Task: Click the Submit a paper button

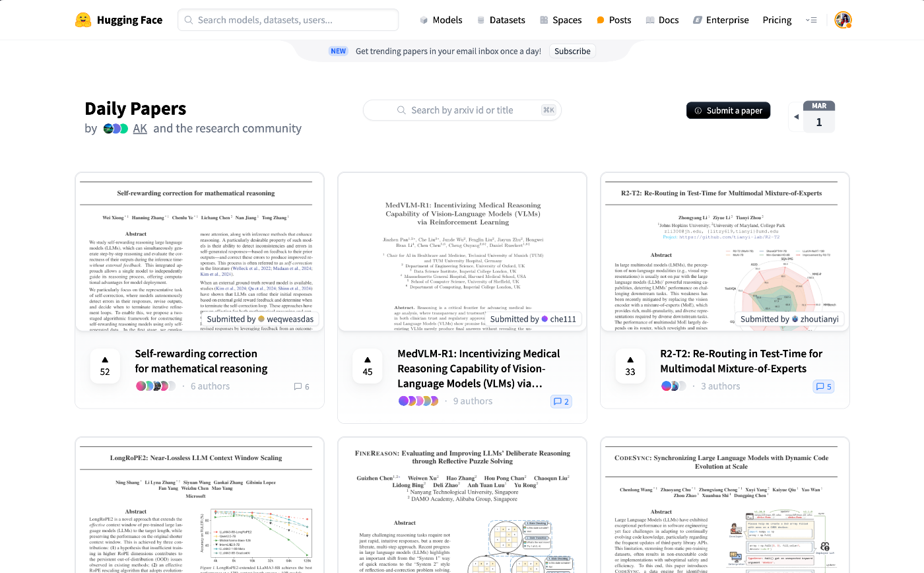Action: pos(728,110)
